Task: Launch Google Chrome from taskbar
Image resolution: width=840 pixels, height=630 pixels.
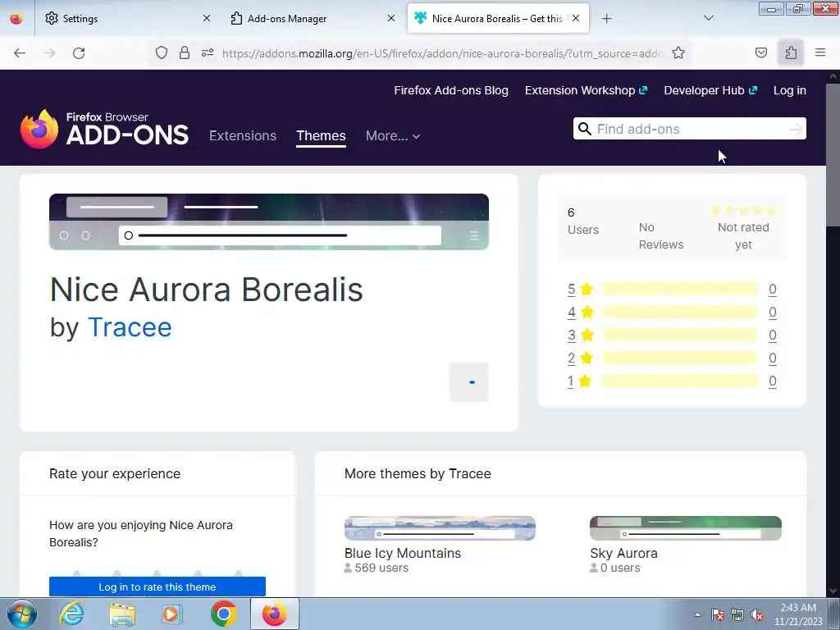Action: pyautogui.click(x=223, y=614)
